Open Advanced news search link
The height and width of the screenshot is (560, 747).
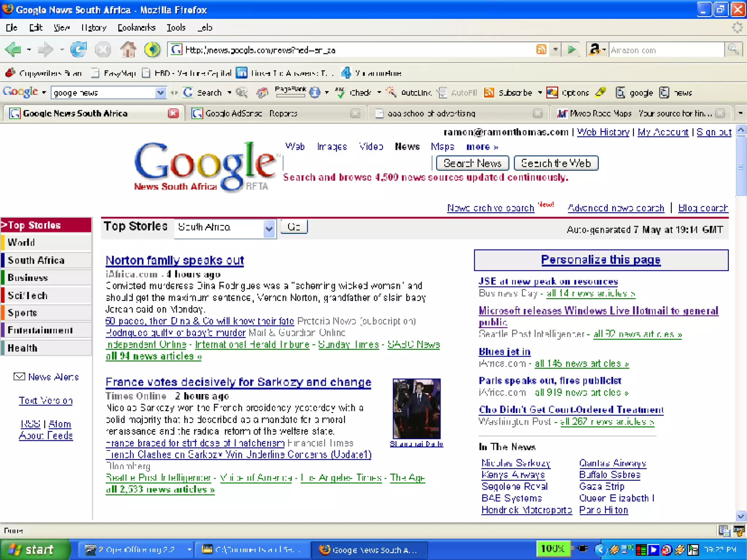[x=616, y=208]
